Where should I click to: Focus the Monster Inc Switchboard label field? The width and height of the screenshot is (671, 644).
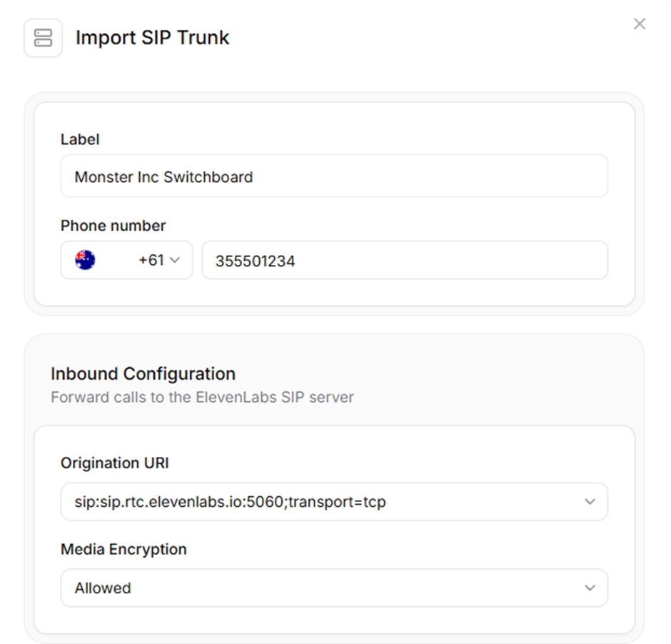(x=334, y=176)
